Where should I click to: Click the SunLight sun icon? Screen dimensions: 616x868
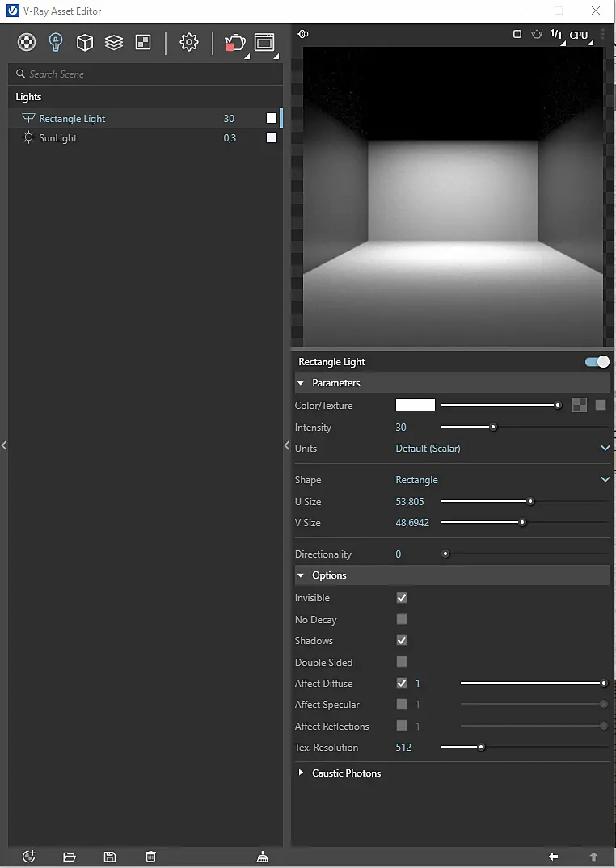pos(28,137)
